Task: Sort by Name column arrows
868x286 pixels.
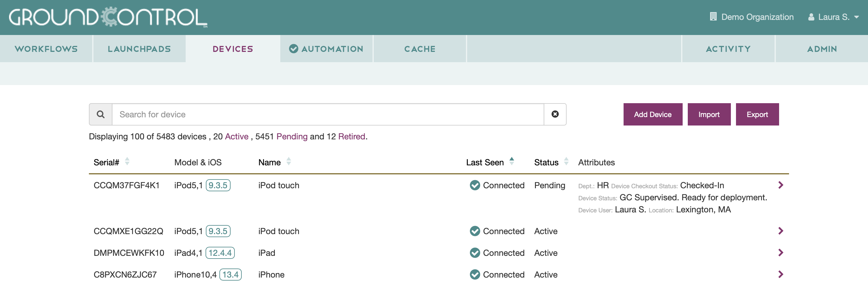Action: click(288, 161)
